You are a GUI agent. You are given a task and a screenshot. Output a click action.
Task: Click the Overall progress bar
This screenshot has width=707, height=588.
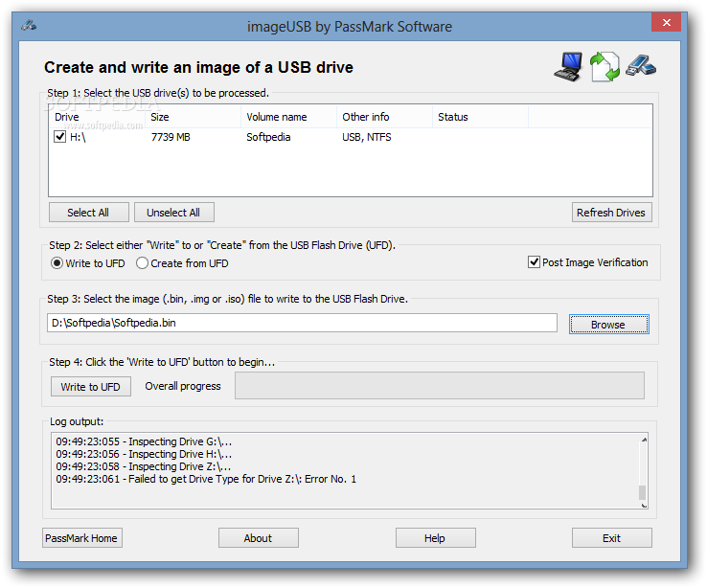[439, 386]
